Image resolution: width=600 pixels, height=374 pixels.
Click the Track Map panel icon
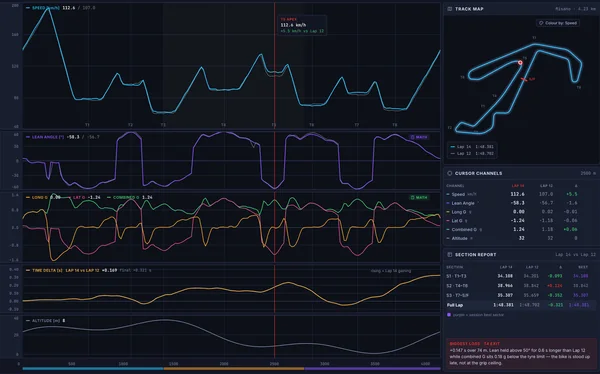[450, 9]
